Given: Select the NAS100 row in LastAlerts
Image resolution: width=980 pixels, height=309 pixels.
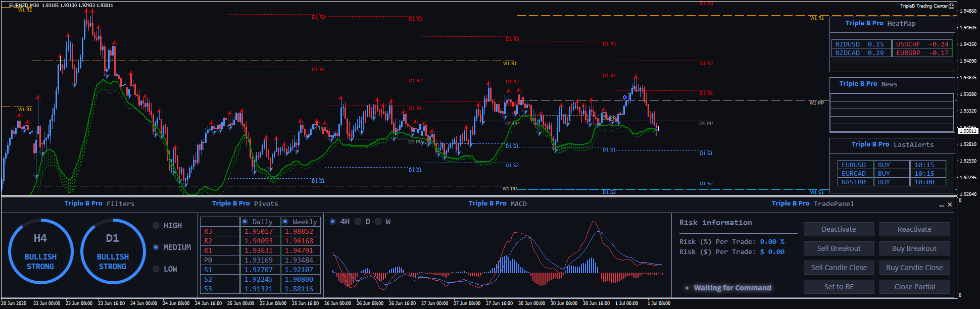Looking at the screenshot, I should pos(854,182).
